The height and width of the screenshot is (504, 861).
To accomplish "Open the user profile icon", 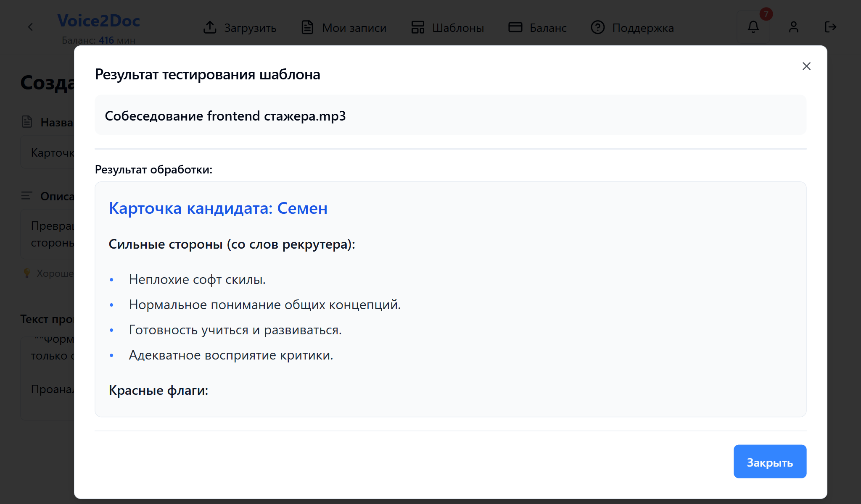I will coord(793,27).
